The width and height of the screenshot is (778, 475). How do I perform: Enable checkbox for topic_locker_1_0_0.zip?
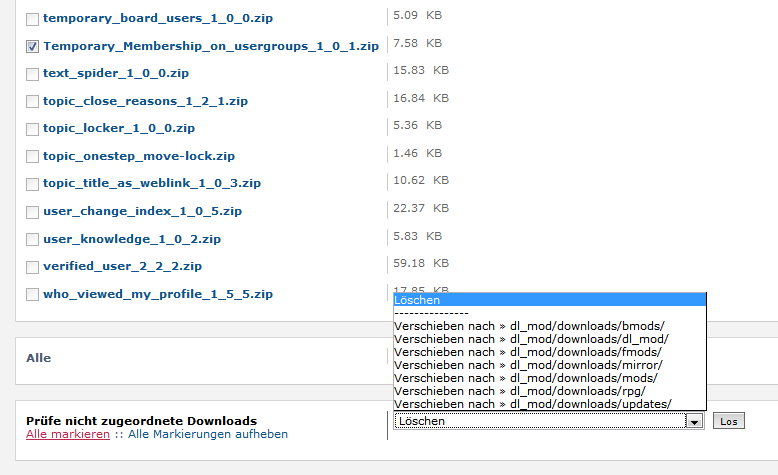[x=33, y=129]
